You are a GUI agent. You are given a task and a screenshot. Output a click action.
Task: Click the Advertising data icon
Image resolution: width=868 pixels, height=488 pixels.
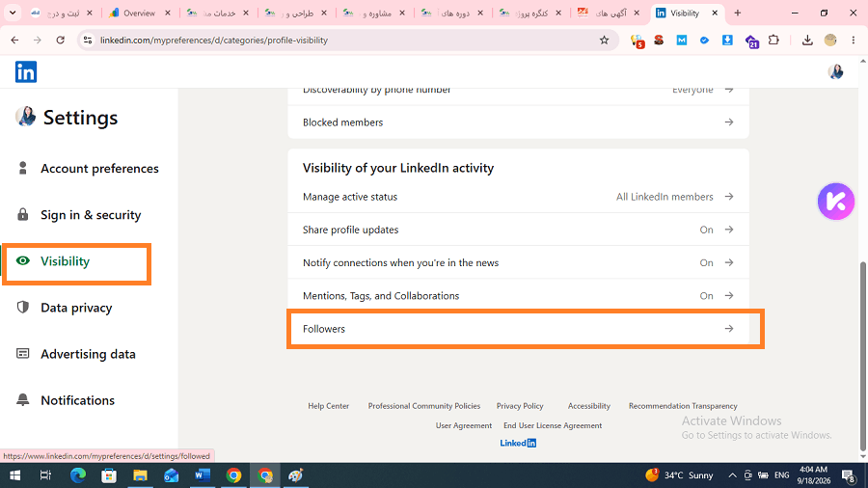point(23,354)
